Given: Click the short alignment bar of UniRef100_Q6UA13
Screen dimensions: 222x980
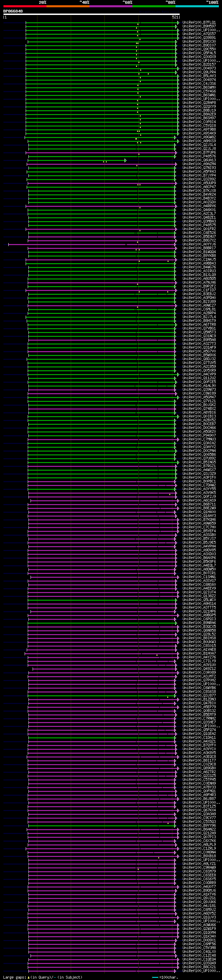Looking at the screenshot, I should tap(77, 161).
